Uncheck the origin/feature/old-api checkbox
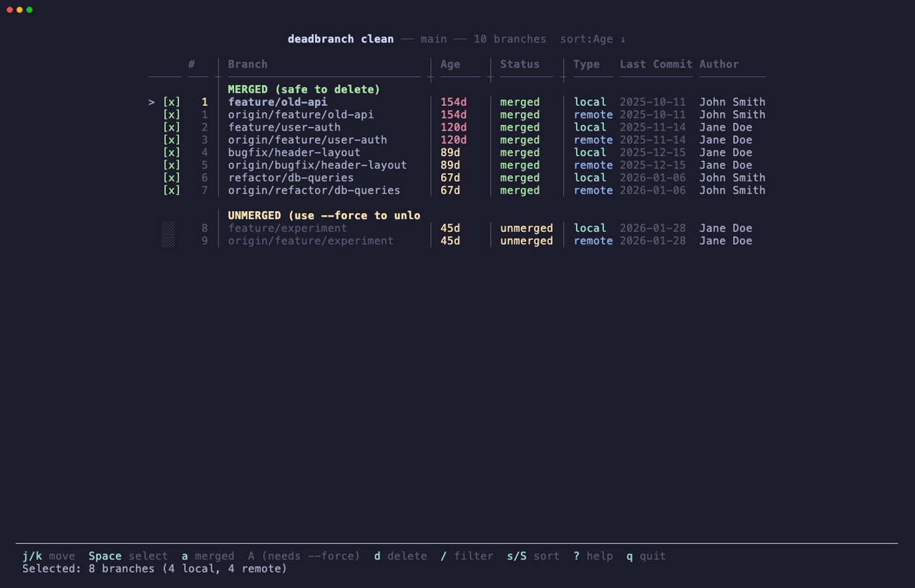915x588 pixels. point(171,114)
